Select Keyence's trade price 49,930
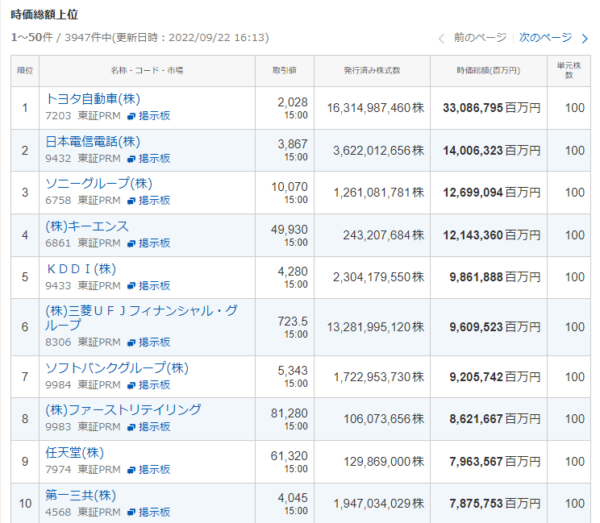Screen dimensions: 600x523 [289, 230]
